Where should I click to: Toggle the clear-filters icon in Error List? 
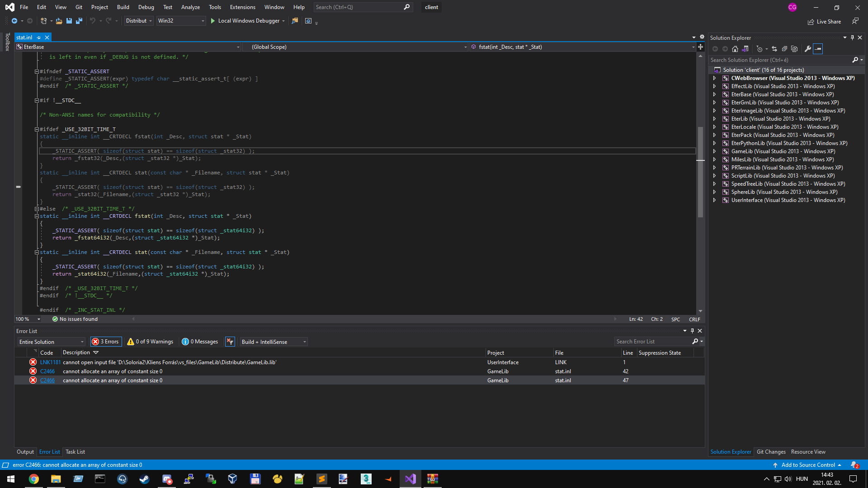click(230, 342)
